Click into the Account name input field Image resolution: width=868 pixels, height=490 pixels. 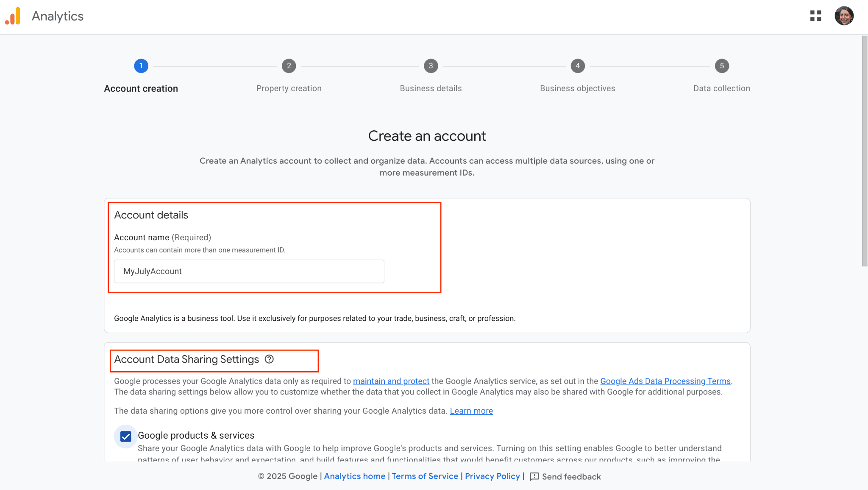tap(249, 272)
